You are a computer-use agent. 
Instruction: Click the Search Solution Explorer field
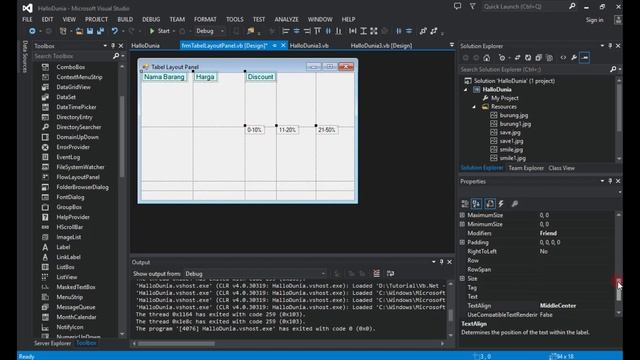[534, 69]
